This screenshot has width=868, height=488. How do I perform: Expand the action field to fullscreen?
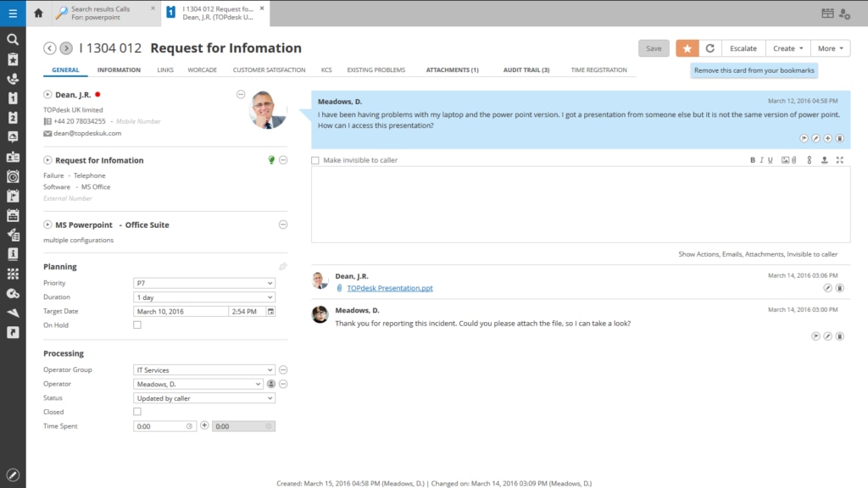tap(840, 160)
